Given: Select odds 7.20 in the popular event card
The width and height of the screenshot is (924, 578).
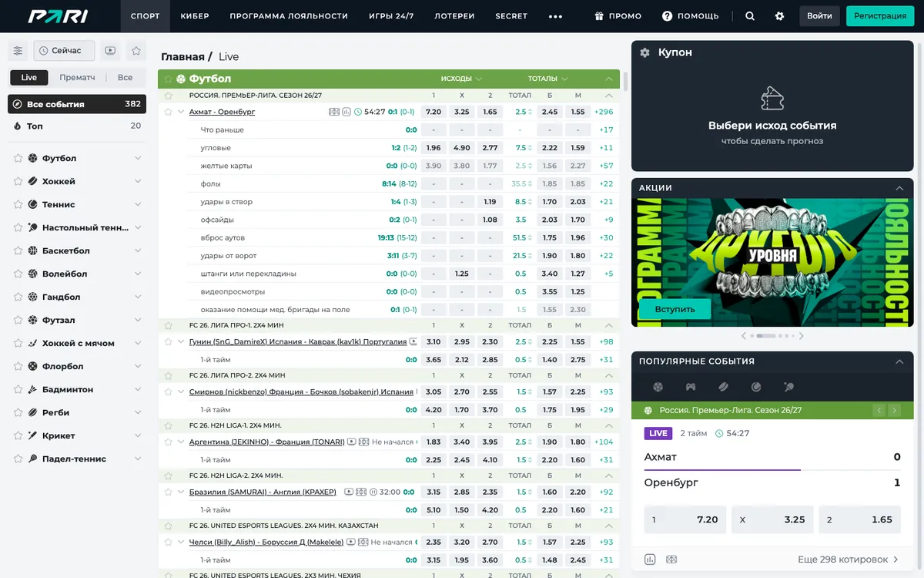Looking at the screenshot, I should [x=685, y=519].
